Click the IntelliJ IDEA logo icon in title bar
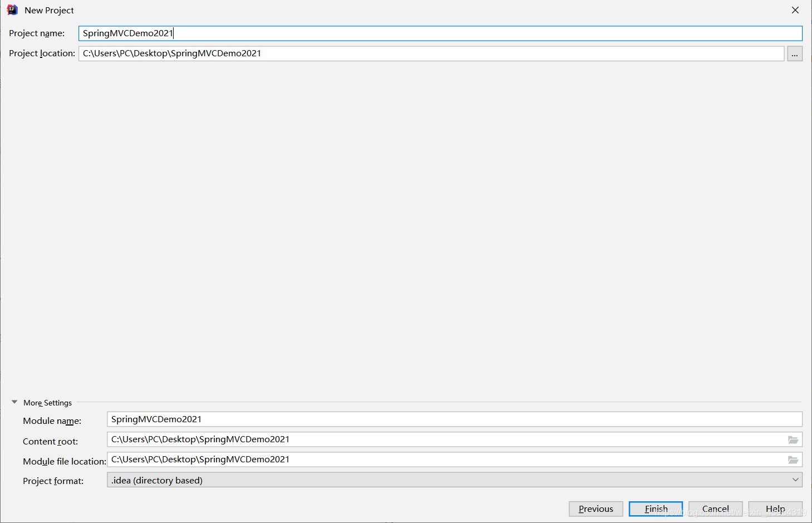 click(x=12, y=10)
